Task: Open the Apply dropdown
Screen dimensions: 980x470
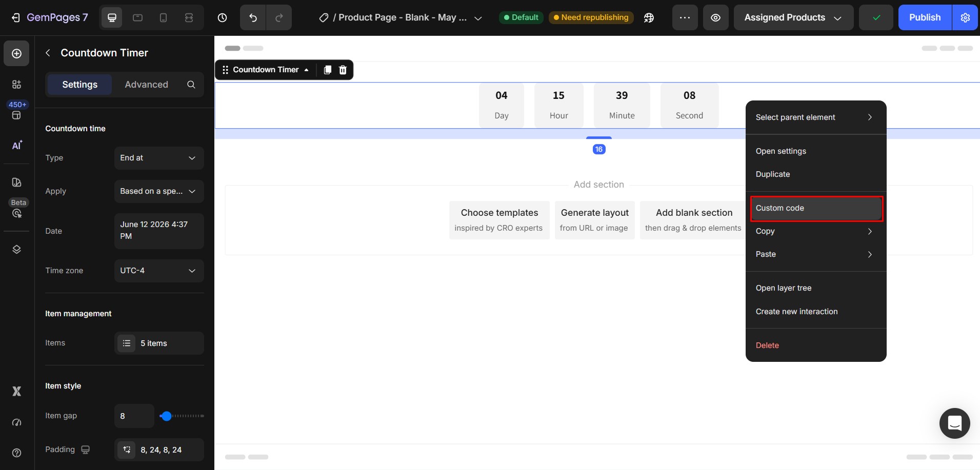Action: tap(159, 191)
